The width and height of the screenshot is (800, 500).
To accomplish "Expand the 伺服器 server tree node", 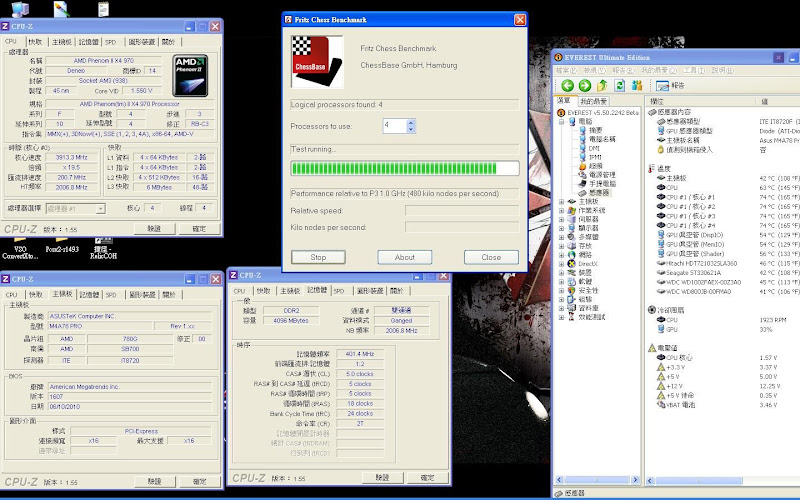I will [x=561, y=219].
